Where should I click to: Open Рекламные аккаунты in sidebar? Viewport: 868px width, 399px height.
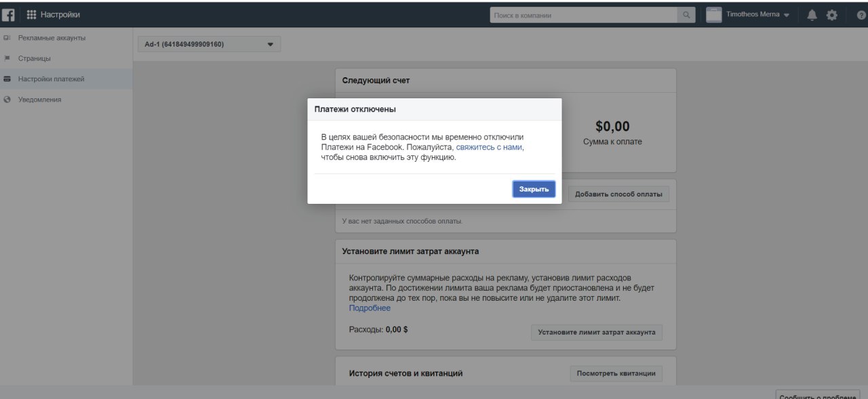[52, 38]
